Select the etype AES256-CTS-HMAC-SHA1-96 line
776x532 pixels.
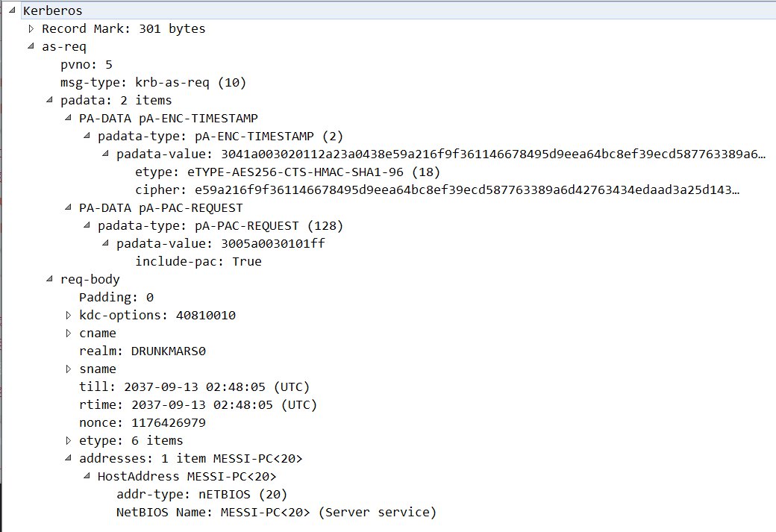[x=287, y=172]
